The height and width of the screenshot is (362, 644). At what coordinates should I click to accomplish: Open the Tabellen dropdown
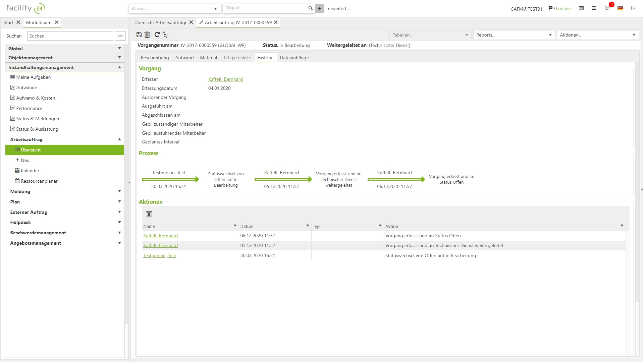pos(430,35)
